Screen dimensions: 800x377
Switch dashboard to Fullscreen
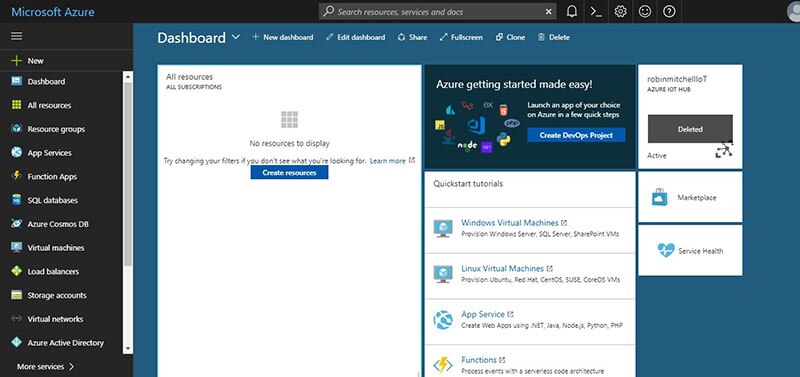461,37
